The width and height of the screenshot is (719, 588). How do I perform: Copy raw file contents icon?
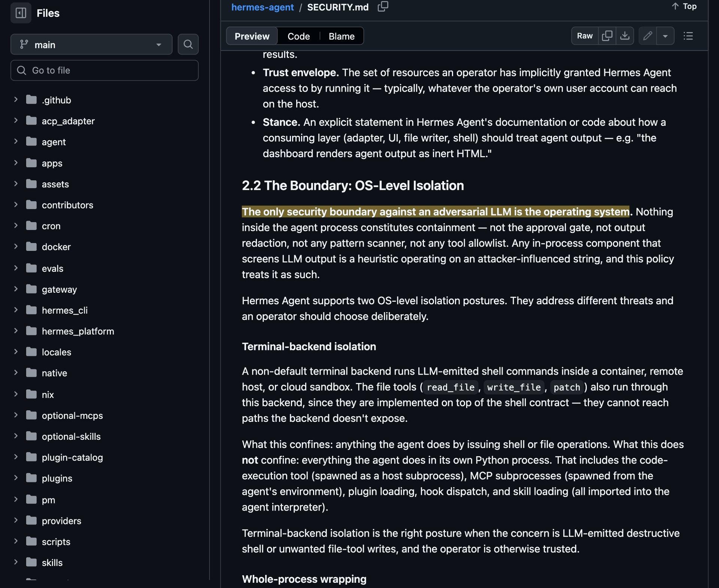click(607, 36)
